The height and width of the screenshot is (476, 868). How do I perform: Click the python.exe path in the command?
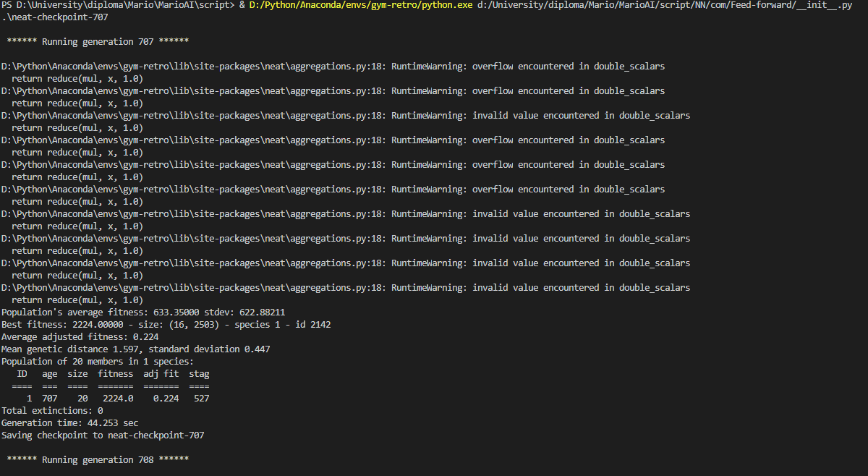pos(360,5)
